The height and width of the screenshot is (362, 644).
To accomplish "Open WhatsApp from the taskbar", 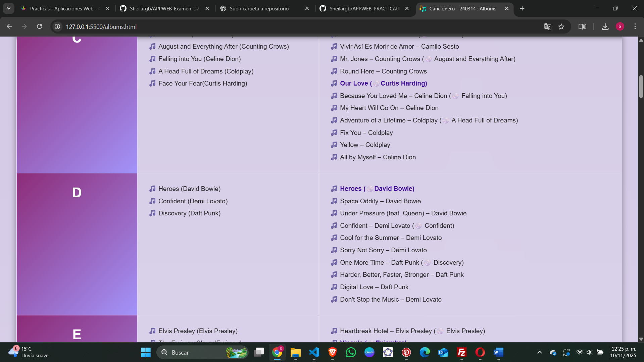I will tap(351, 352).
